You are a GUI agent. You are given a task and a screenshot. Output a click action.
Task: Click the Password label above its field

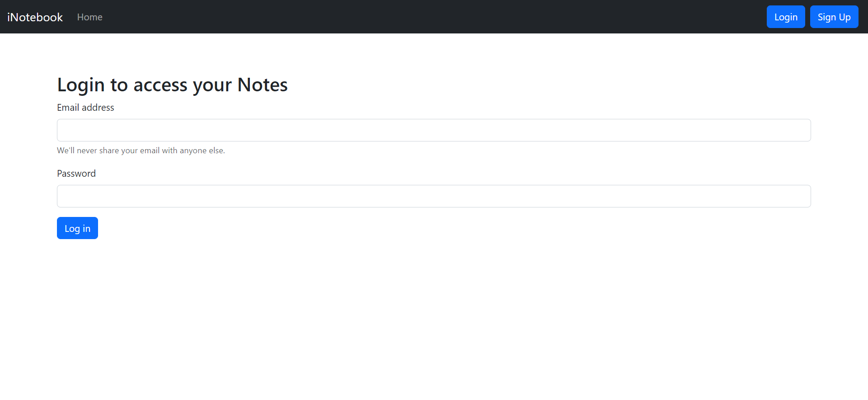coord(76,173)
